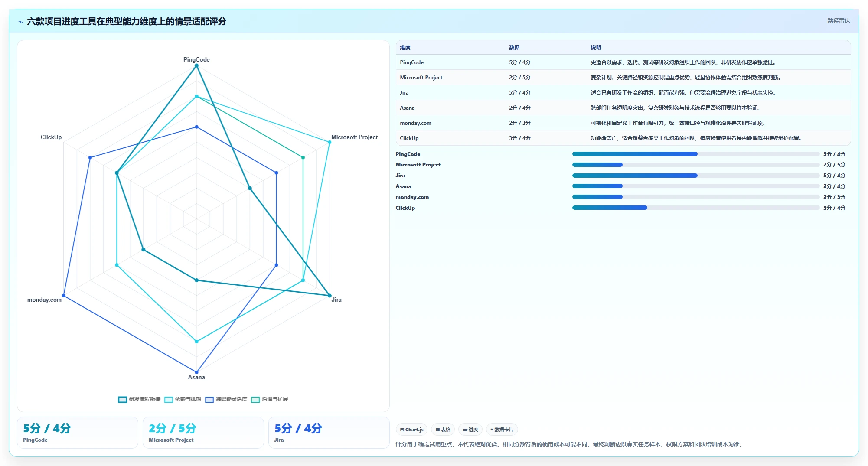Open the PingCode 5分 / 4分 score card

[78, 433]
